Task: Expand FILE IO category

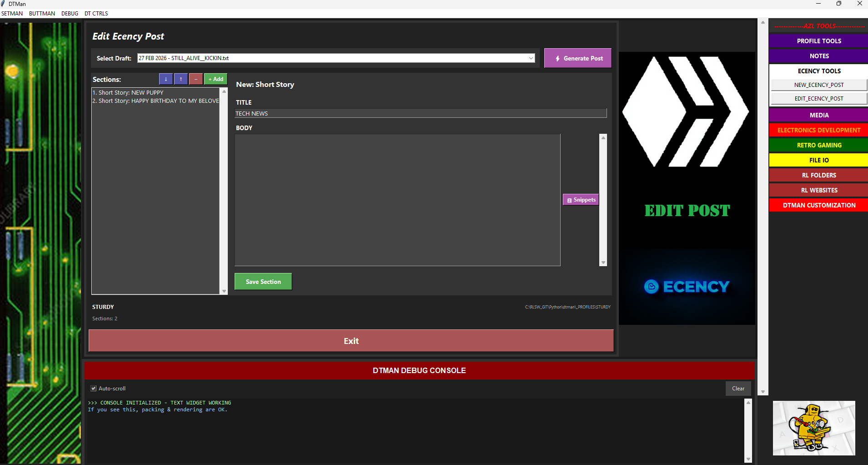Action: 819,160
